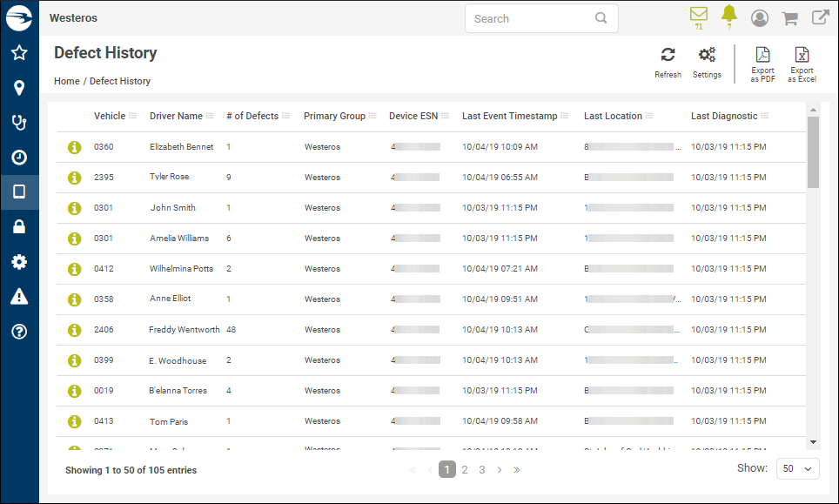Open info icon for B'elanna Torres

(74, 391)
